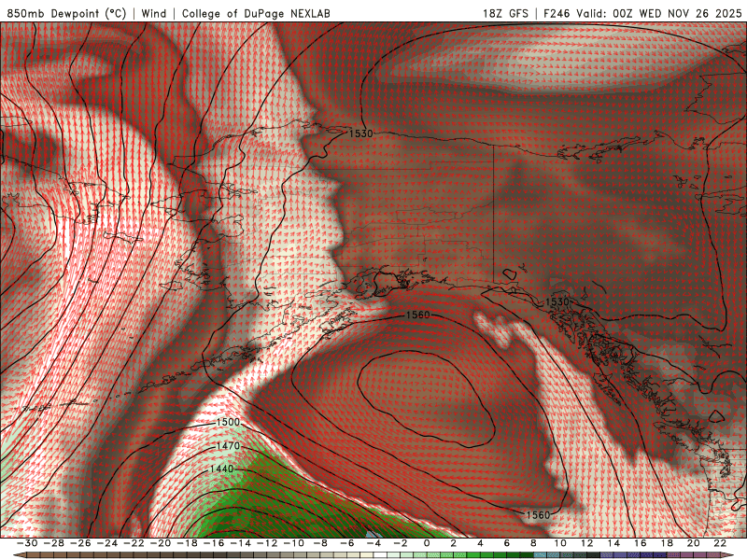Click the 1560 contour label south of Kenai Peninsula
Screen dimensions: 747x560
tap(417, 315)
